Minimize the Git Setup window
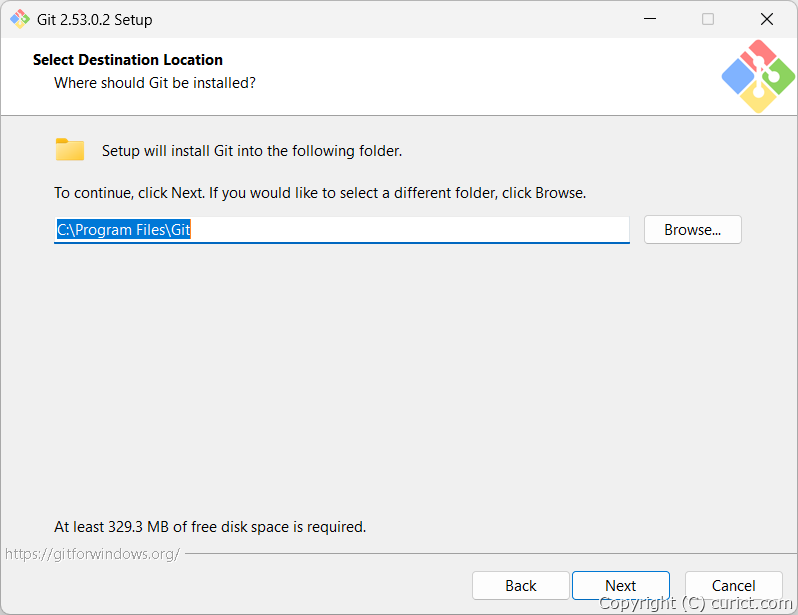Viewport: 798px width, 615px height. (x=649, y=19)
